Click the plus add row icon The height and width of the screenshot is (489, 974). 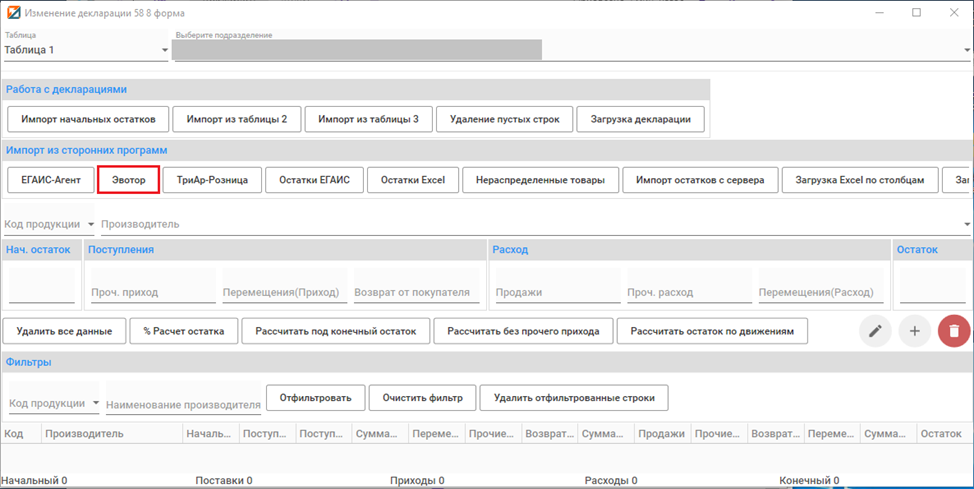tap(914, 331)
